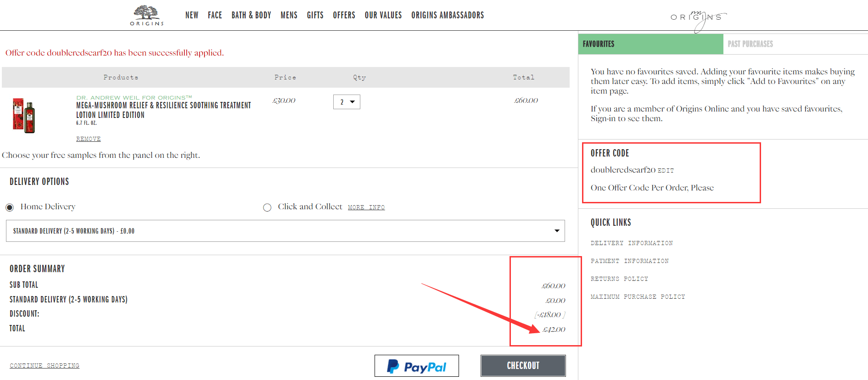This screenshot has width=868, height=380.
Task: Open PAYMENT INFORMATION quick link
Action: [x=630, y=261]
